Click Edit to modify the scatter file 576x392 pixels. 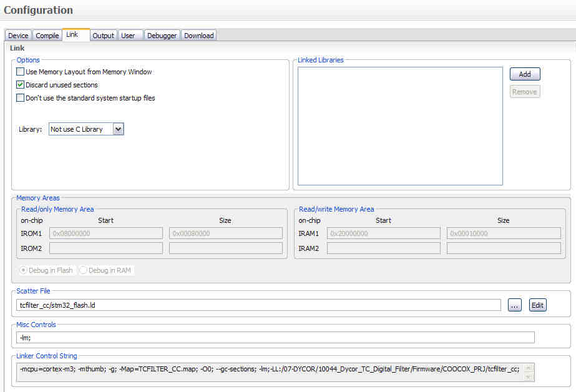tap(537, 305)
